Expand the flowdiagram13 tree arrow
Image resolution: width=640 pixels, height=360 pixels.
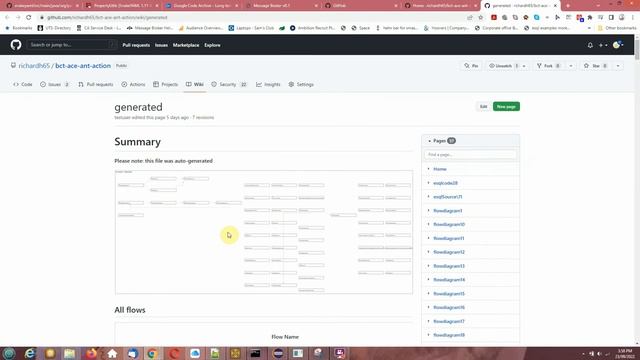pyautogui.click(x=428, y=266)
